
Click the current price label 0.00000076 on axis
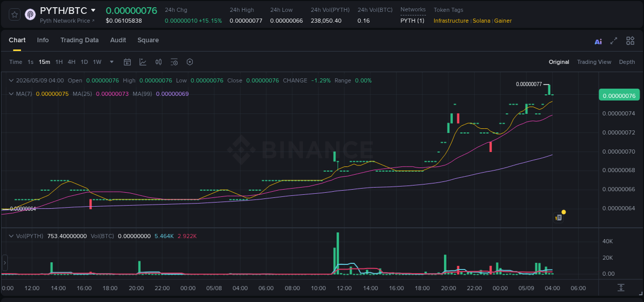[x=619, y=95]
